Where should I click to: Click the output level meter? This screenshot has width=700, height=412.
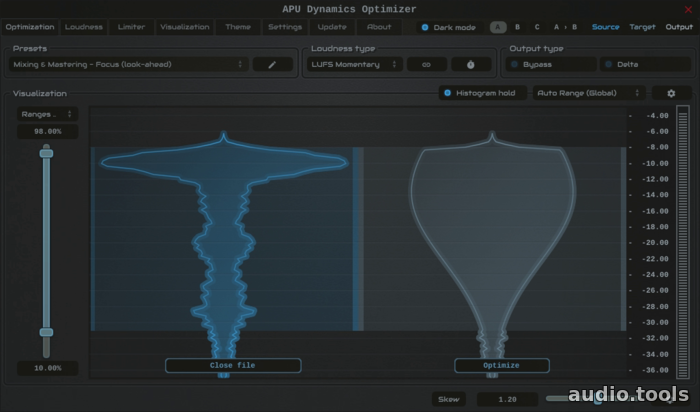(x=683, y=242)
